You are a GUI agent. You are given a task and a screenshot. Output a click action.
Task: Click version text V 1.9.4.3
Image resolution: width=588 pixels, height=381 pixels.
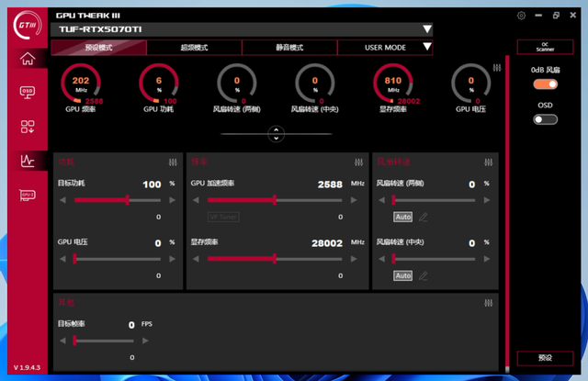(27, 367)
